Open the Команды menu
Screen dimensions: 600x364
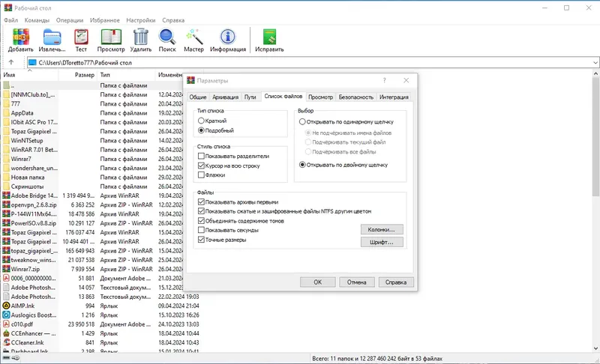click(x=37, y=20)
